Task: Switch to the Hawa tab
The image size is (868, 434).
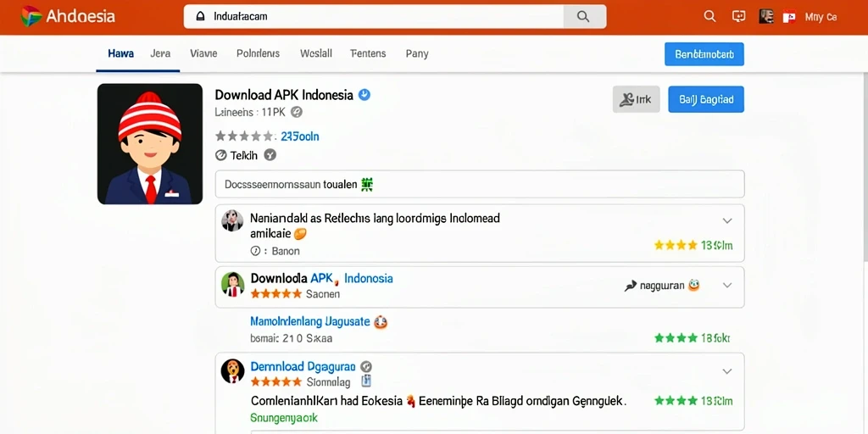Action: [120, 53]
